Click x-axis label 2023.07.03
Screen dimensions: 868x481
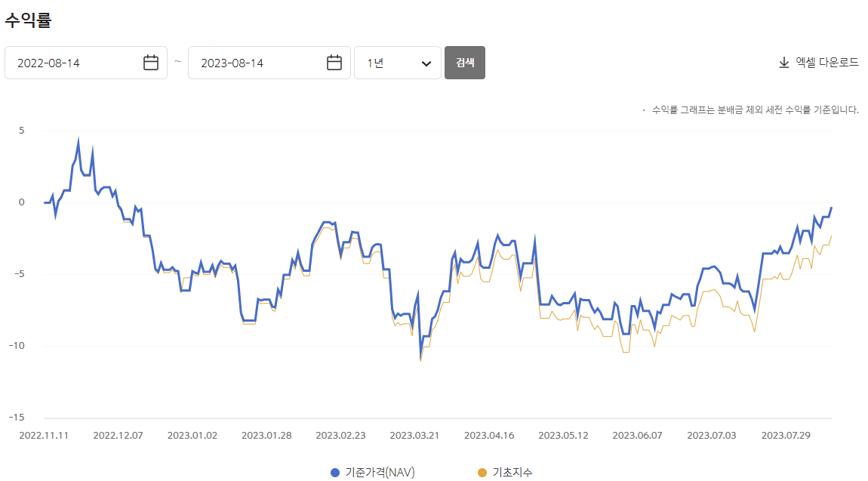tap(711, 435)
